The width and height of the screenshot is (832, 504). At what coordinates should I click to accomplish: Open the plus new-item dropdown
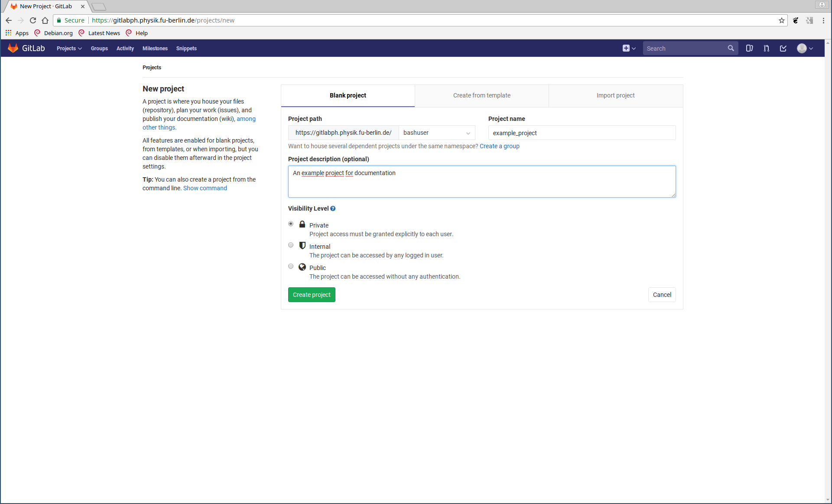click(629, 49)
